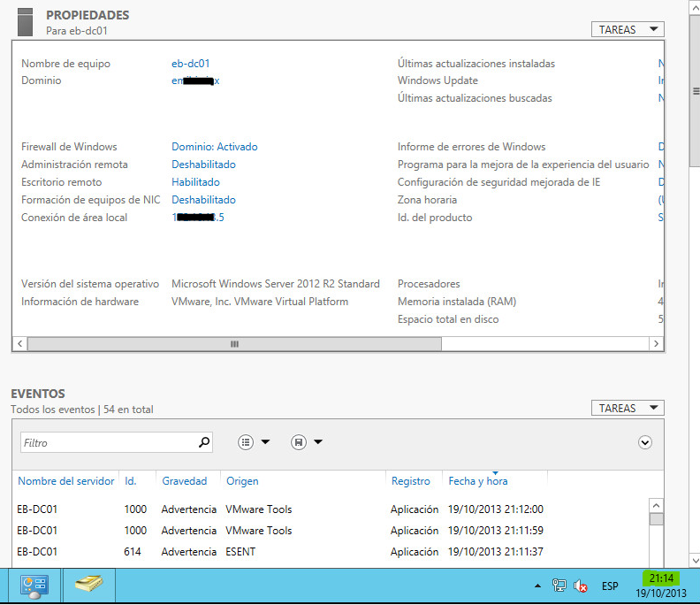This screenshot has height=605, width=700.
Task: Sort events by Nombre del servidor column
Action: pyautogui.click(x=66, y=481)
